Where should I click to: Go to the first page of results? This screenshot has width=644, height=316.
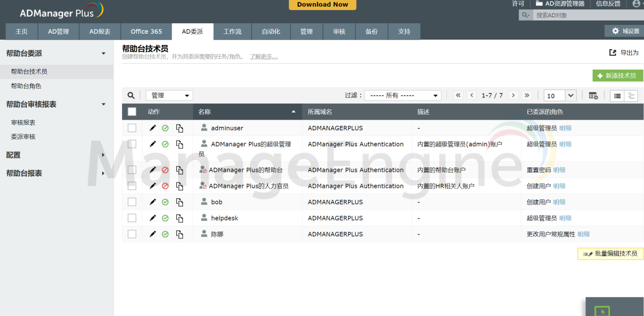[x=459, y=95]
